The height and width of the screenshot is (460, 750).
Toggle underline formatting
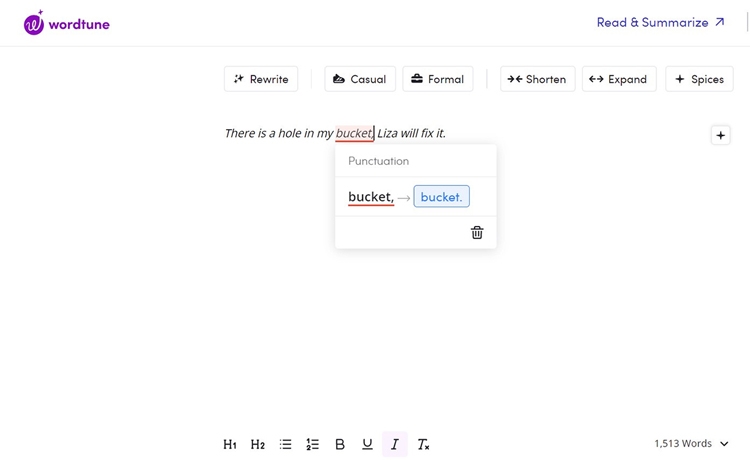click(367, 444)
